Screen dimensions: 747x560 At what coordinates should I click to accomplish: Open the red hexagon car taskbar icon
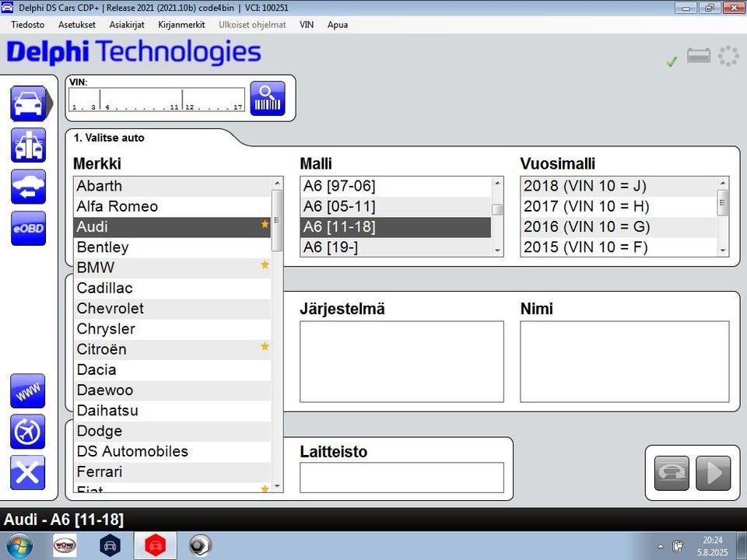156,546
